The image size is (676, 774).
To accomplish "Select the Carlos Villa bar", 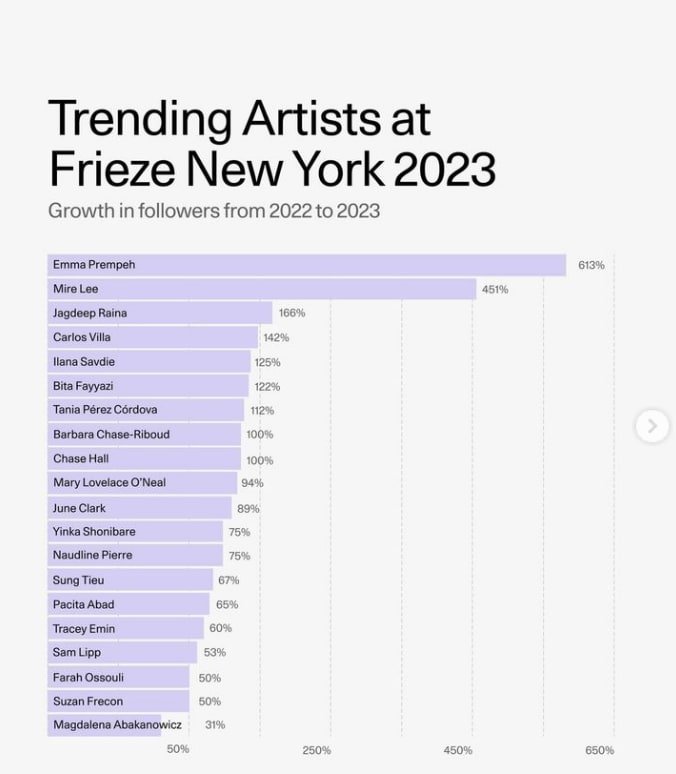I will [153, 338].
